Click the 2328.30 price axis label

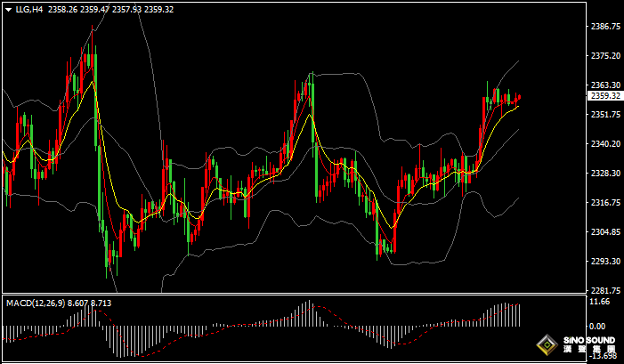coord(604,174)
